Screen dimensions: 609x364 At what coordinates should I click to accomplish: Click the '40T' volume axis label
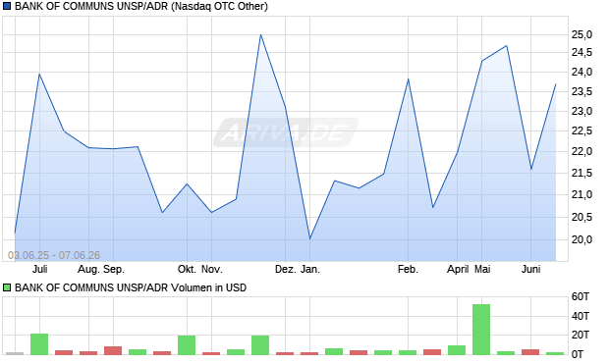pos(581,316)
